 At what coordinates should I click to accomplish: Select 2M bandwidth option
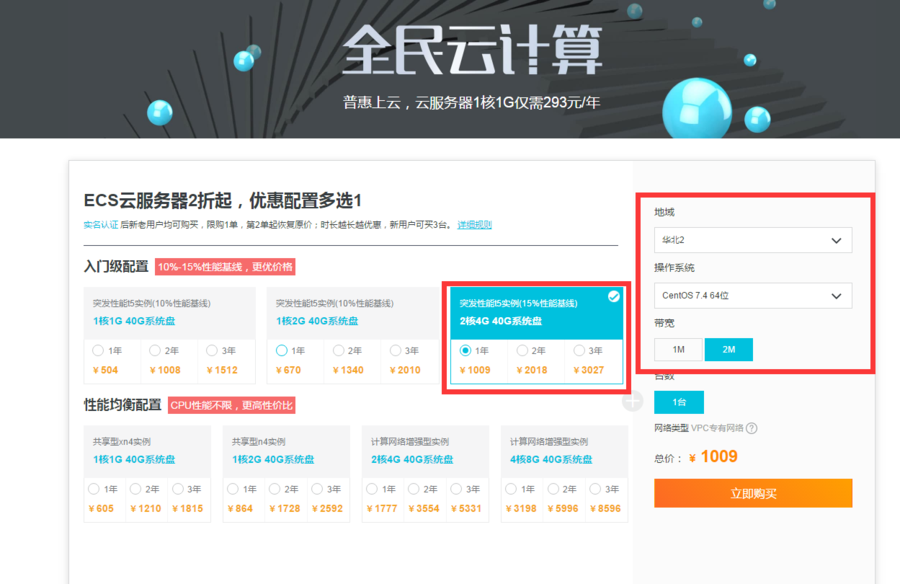(728, 349)
